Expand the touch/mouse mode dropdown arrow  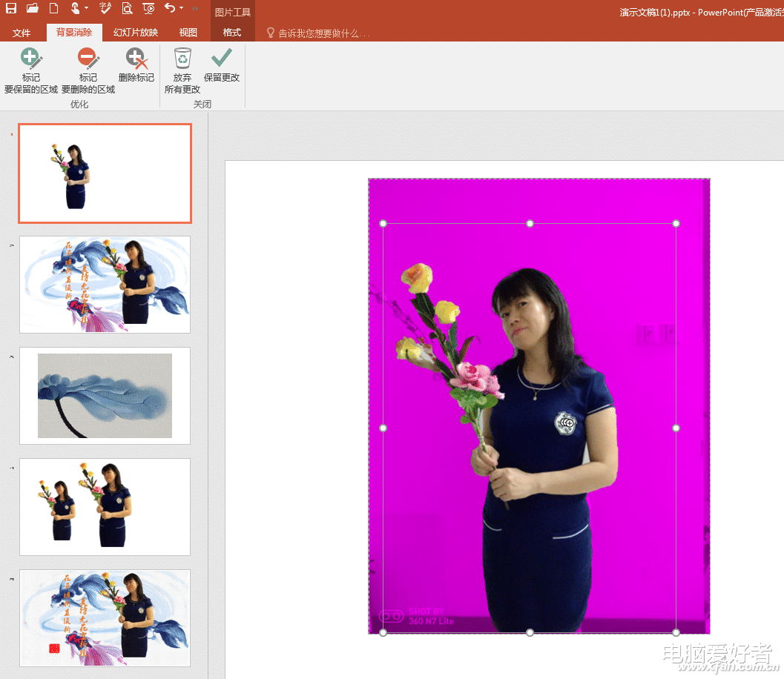point(85,8)
